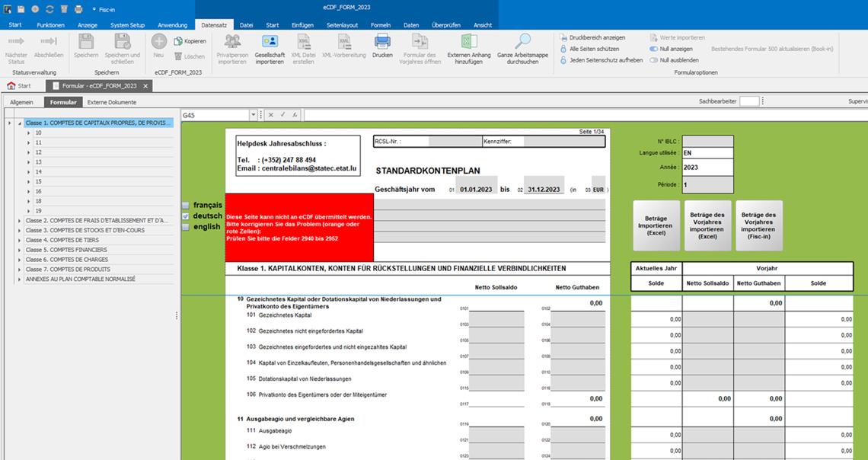Screen dimensions: 868x460
Task: Click the Start home tab icon
Action: (x=11, y=86)
